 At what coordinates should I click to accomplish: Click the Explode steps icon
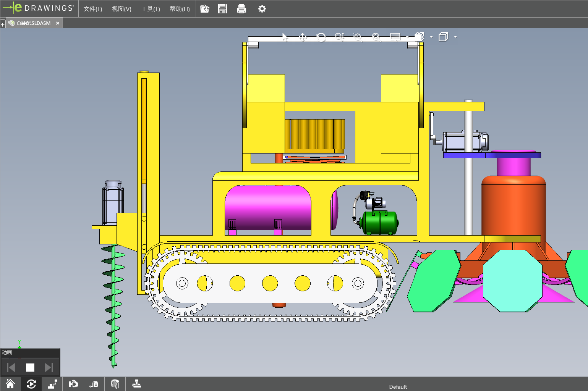[52, 384]
